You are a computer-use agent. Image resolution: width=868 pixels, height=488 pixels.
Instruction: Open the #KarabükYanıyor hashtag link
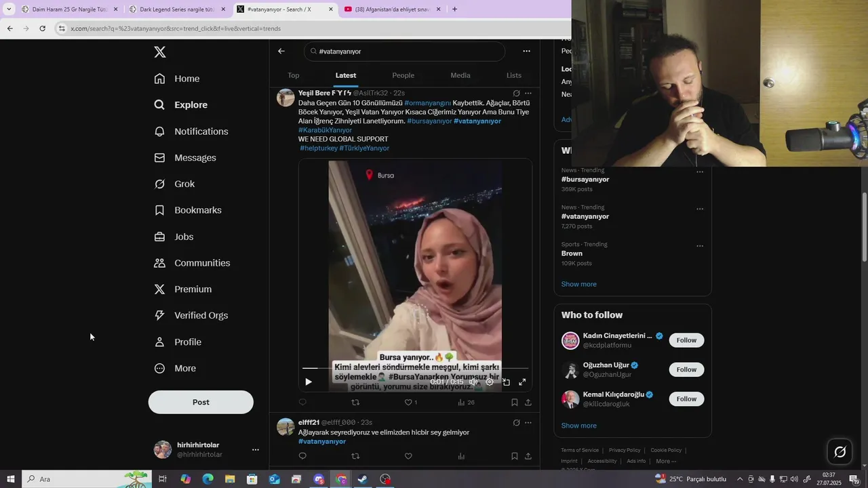click(x=325, y=130)
